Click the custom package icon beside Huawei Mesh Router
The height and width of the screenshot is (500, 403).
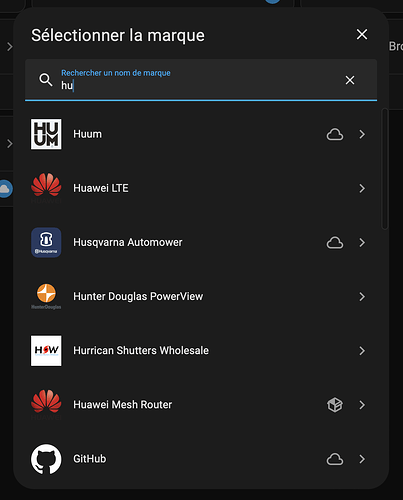(x=335, y=405)
